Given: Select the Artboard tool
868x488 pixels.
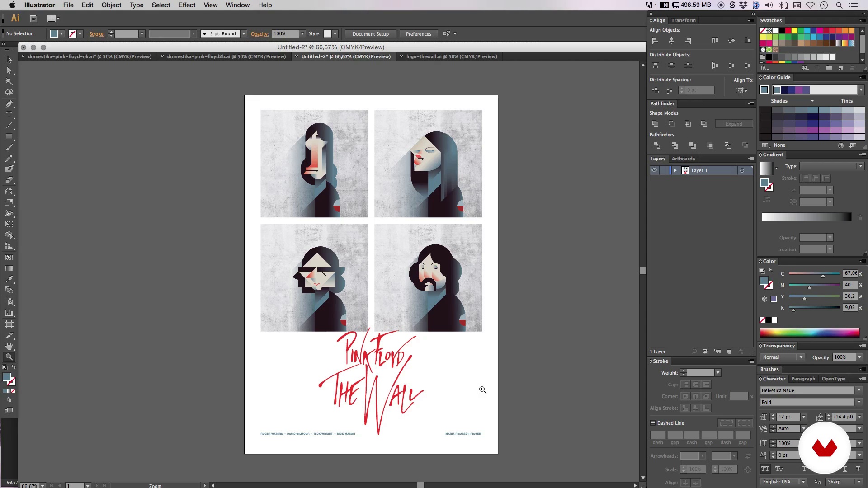Looking at the screenshot, I should [x=9, y=324].
